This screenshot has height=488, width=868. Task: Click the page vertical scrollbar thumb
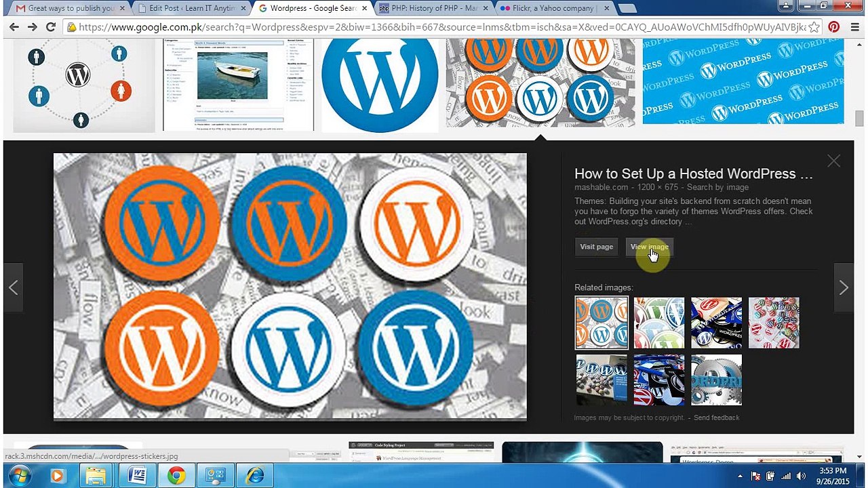pos(859,119)
